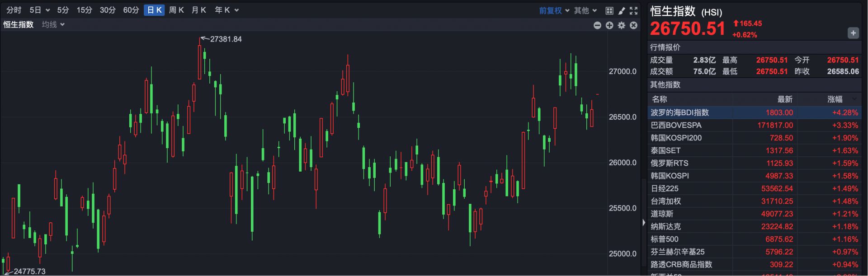Image resolution: width=868 pixels, height=276 pixels.
Task: Expand the 5日 period dropdown
Action: point(39,10)
